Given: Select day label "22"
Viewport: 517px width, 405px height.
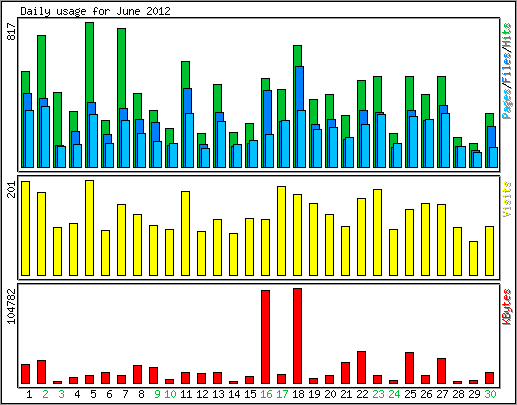Looking at the screenshot, I should tap(362, 394).
